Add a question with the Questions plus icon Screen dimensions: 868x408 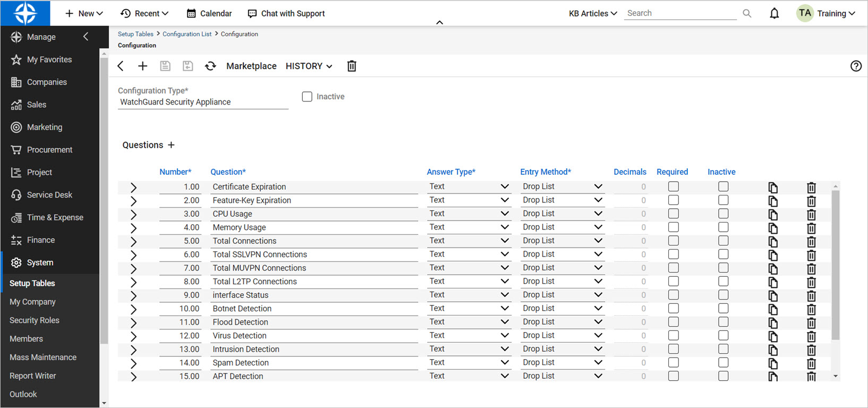click(171, 145)
